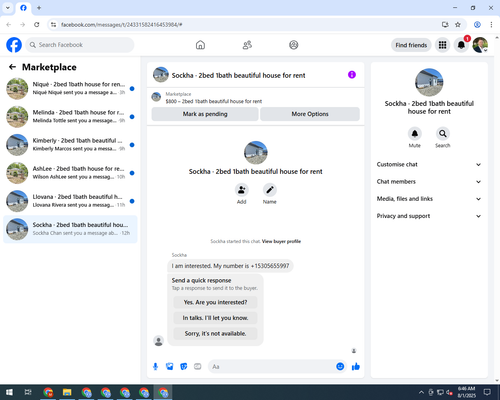Open the Niquè conversation

point(70,89)
